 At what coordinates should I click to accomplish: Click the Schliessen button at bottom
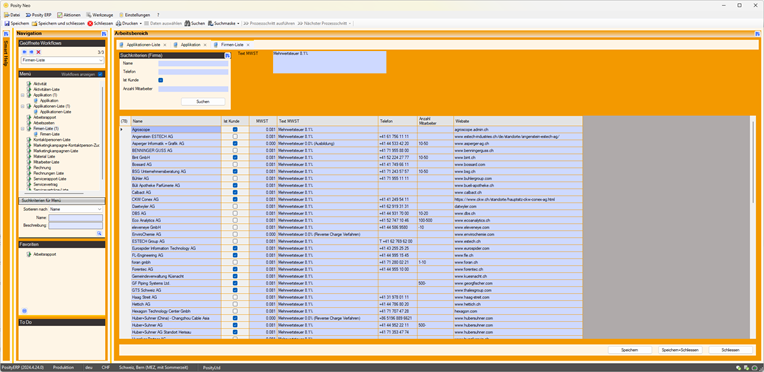click(x=730, y=350)
